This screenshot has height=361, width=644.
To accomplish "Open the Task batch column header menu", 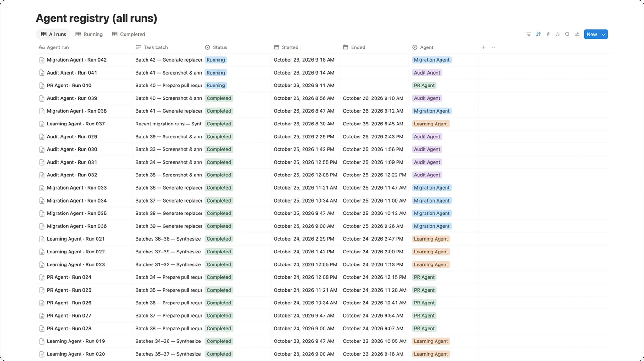I will tap(152, 47).
